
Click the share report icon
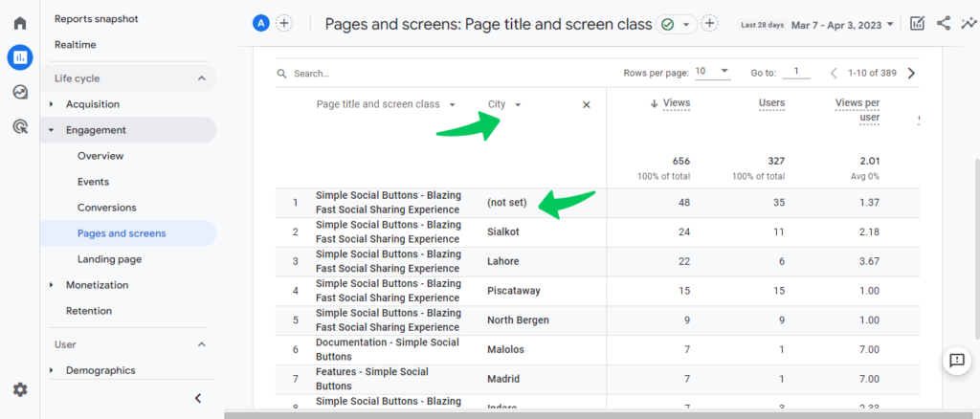[943, 24]
